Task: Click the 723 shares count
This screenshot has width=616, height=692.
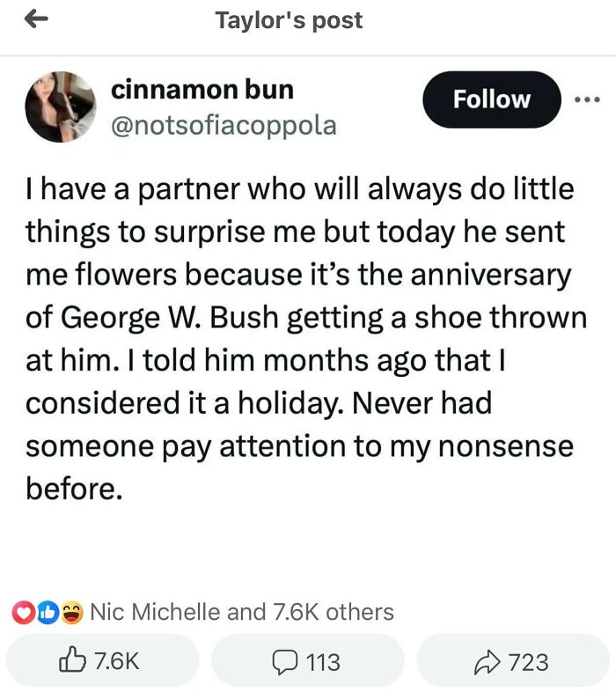Action: (x=528, y=660)
